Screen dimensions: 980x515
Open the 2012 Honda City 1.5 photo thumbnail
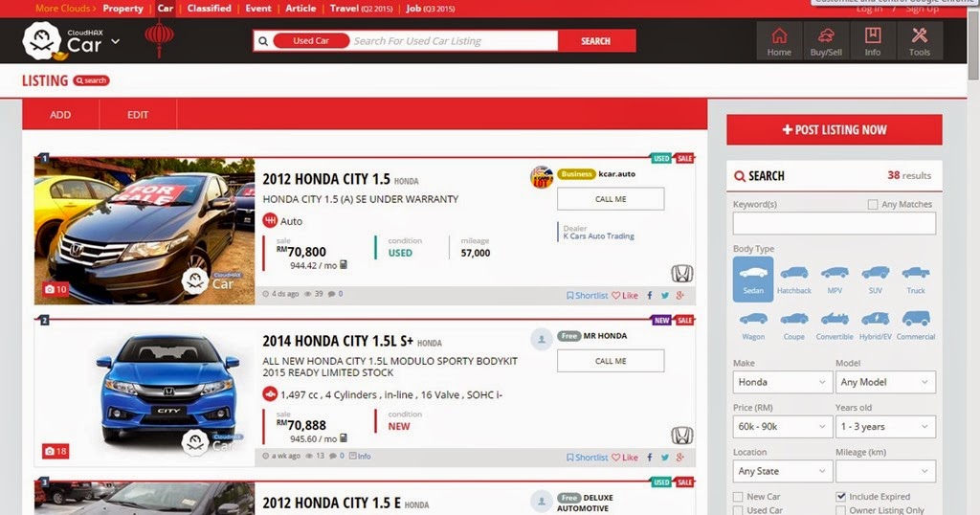coord(145,232)
